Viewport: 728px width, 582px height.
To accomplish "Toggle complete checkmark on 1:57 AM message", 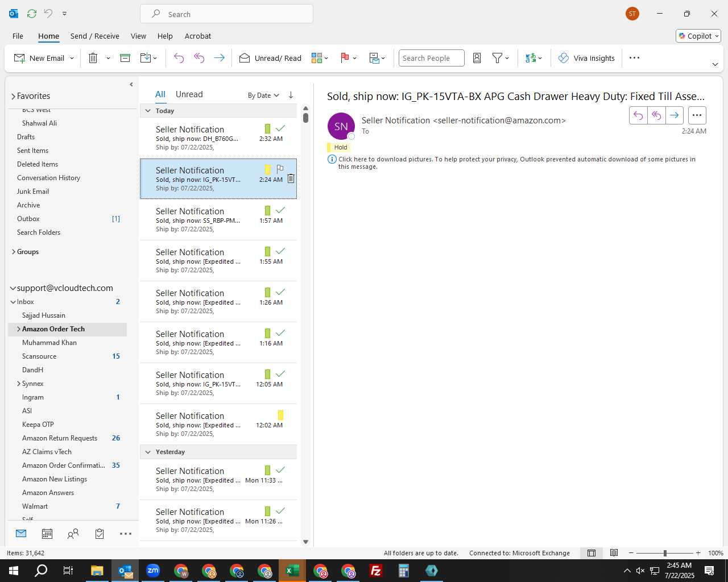I will point(280,210).
